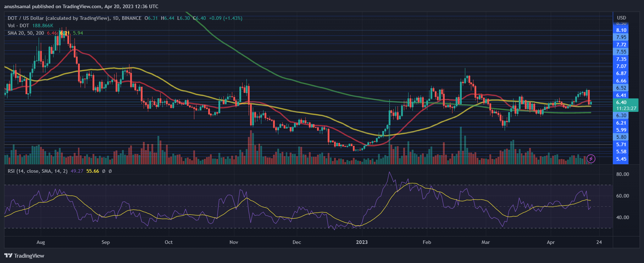Select the DOT / US Dollar symbol title
The width and height of the screenshot is (644, 263).
click(x=58, y=18)
